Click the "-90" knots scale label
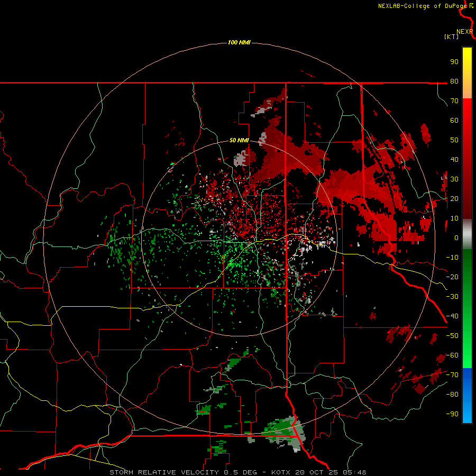The height and width of the screenshot is (476, 476). pos(452,414)
